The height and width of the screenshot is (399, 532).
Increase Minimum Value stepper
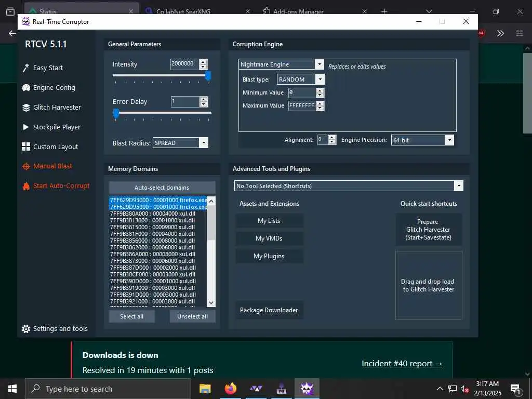(320, 90)
